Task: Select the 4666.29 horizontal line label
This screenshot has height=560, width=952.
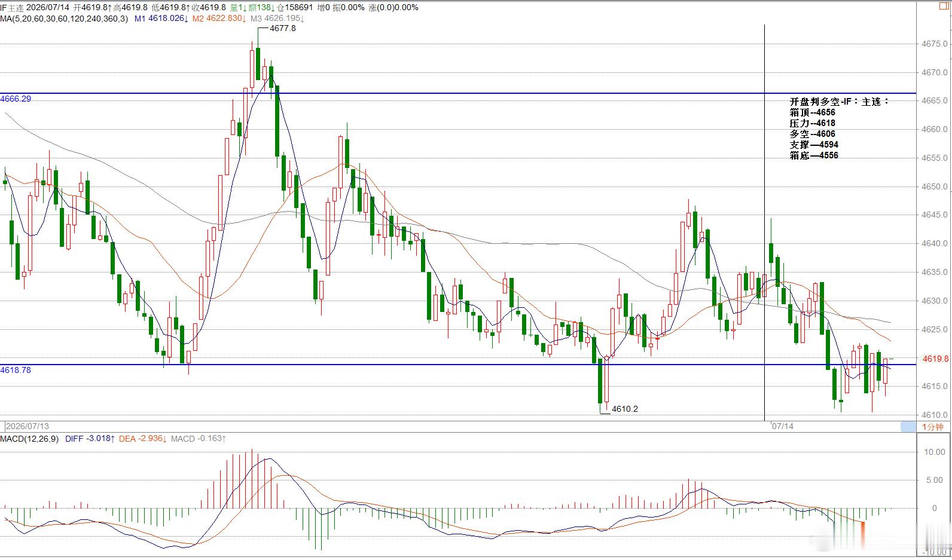Action: click(x=16, y=99)
